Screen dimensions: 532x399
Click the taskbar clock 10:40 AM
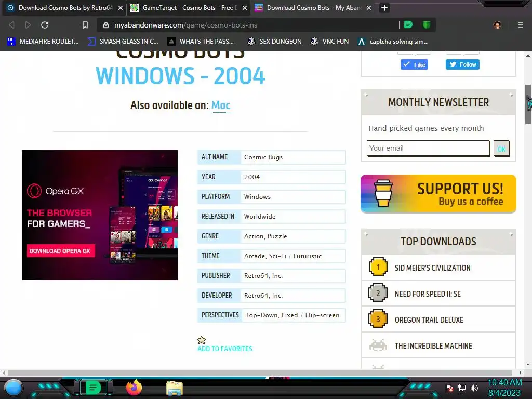[x=504, y=383]
